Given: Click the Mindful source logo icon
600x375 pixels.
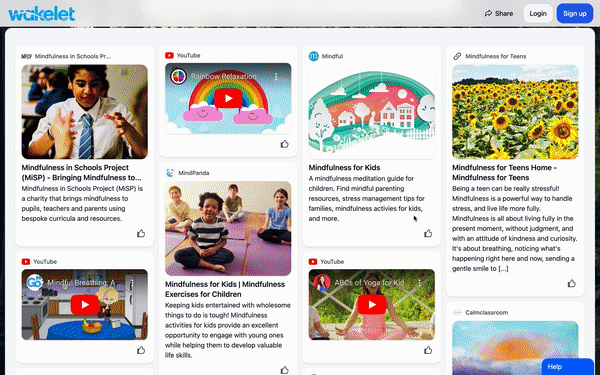Looking at the screenshot, I should pyautogui.click(x=313, y=56).
